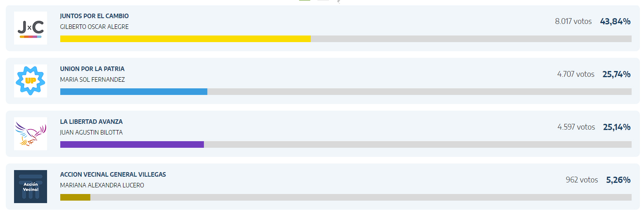Select candidate Juan Agustin Bilotta
This screenshot has width=644, height=213.
pos(91,133)
